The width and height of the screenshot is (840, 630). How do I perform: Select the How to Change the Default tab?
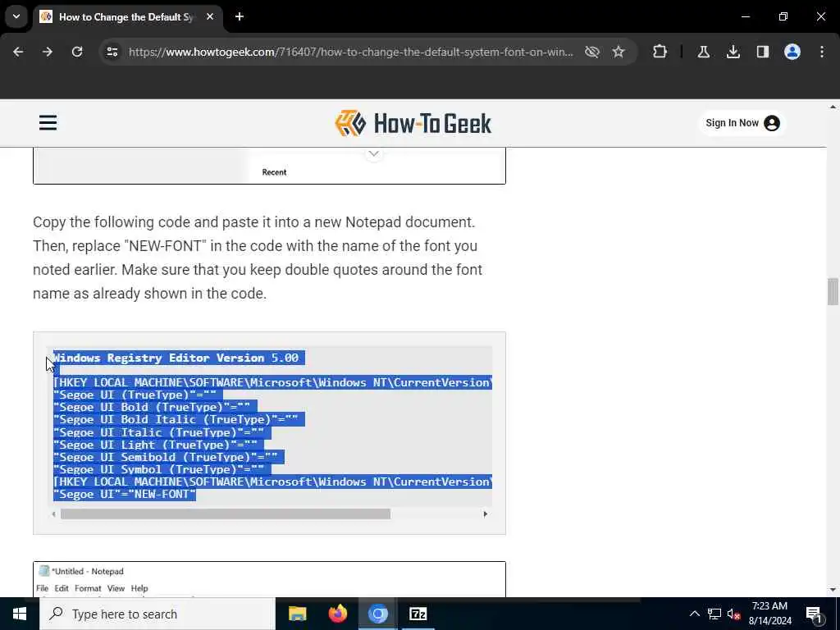(127, 16)
